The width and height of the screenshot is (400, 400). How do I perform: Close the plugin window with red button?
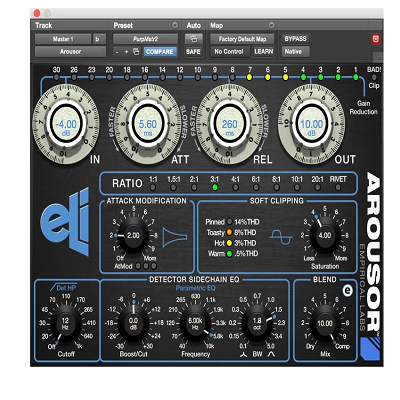pyautogui.click(x=37, y=13)
